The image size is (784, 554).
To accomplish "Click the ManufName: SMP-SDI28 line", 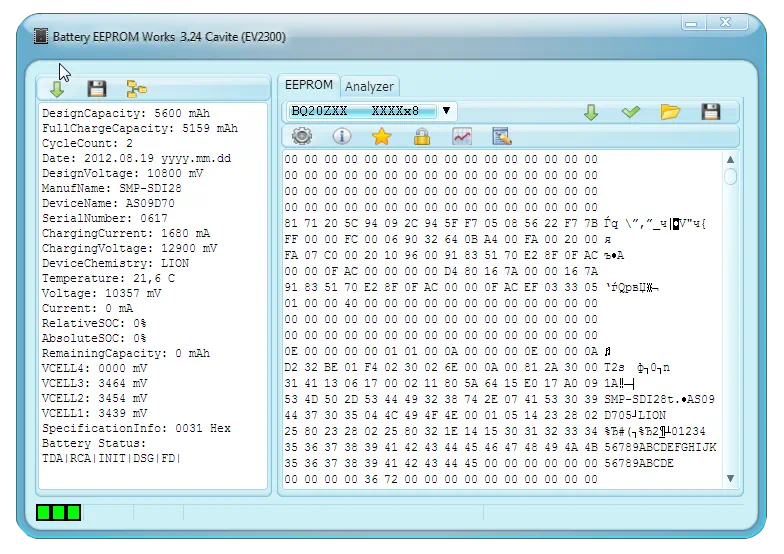I will click(112, 188).
